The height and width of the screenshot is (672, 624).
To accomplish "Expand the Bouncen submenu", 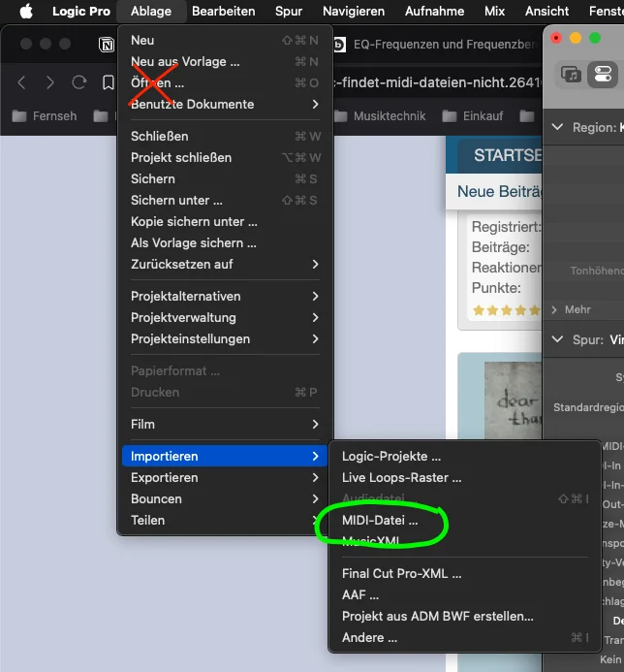I will click(225, 498).
